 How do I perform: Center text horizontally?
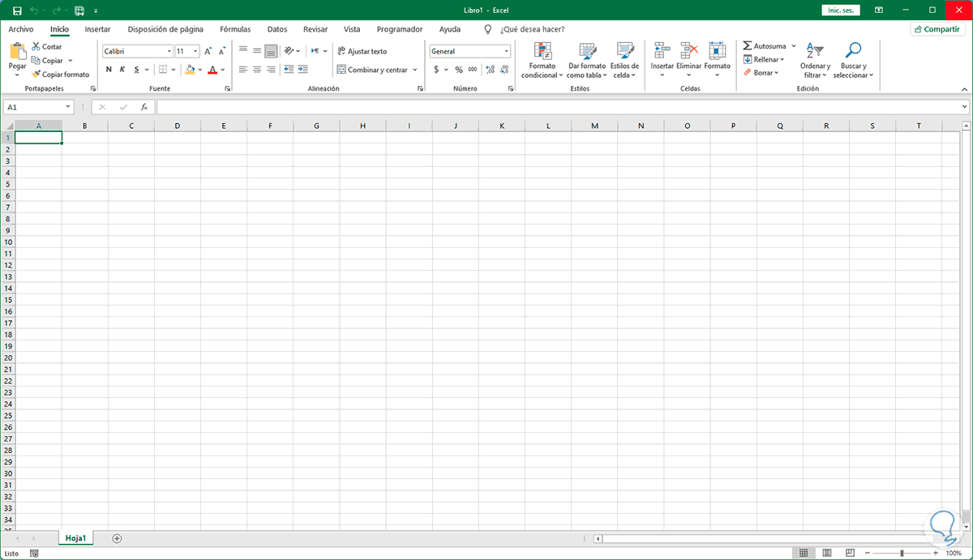point(257,70)
